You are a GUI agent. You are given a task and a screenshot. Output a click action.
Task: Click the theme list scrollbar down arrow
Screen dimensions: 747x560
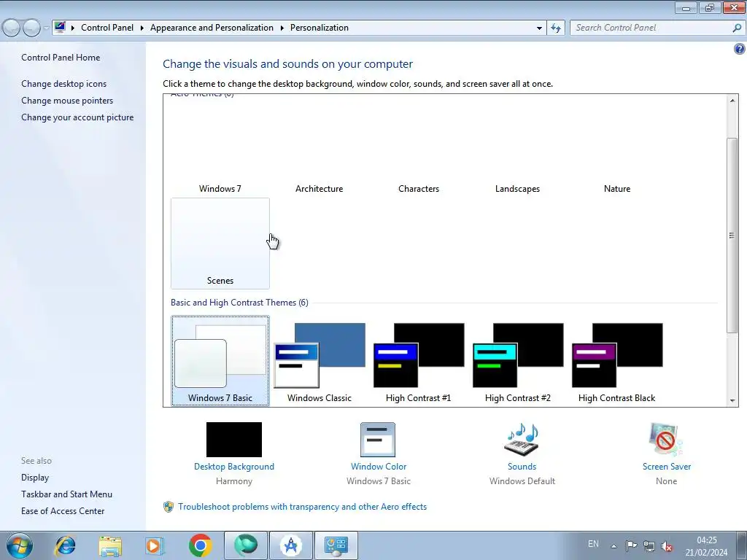click(732, 401)
